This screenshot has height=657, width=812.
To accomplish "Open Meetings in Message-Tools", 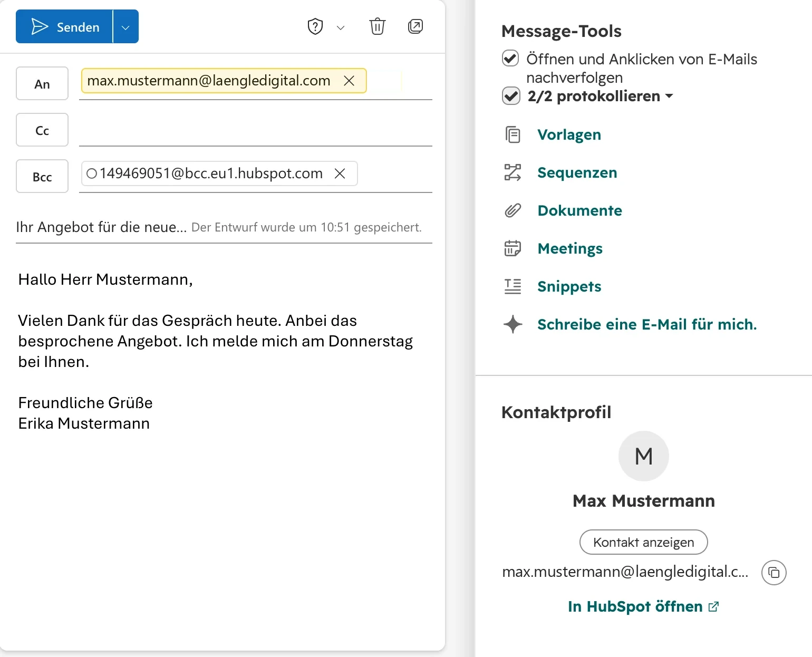I will tap(570, 248).
